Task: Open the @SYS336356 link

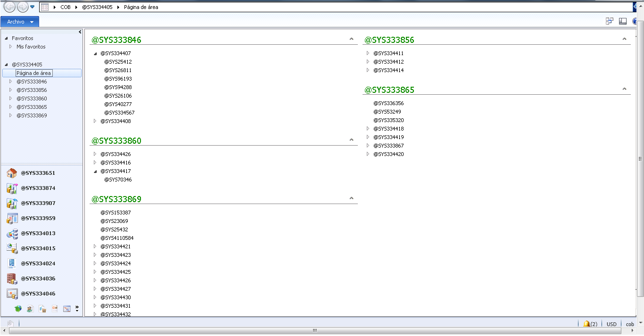Action: pyautogui.click(x=388, y=103)
